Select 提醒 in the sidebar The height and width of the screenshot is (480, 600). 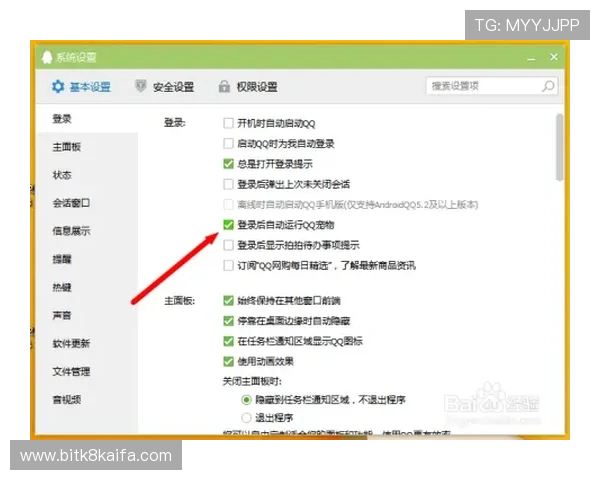[62, 259]
